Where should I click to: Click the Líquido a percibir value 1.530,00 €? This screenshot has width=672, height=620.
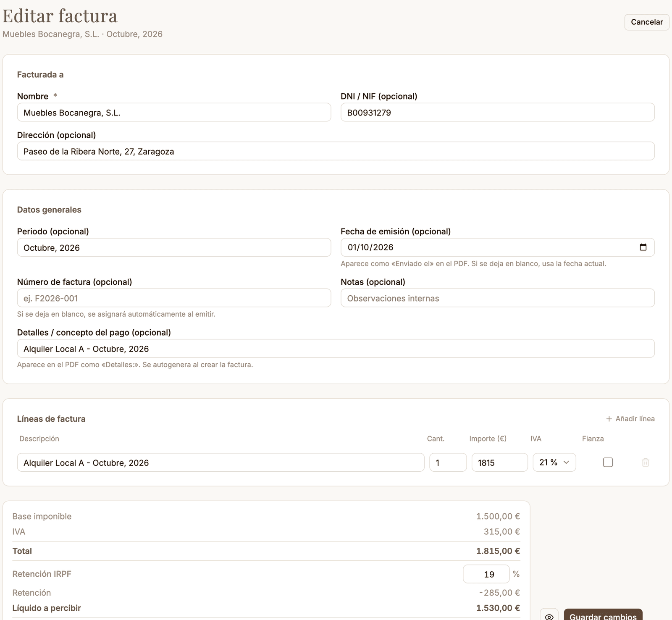498,608
